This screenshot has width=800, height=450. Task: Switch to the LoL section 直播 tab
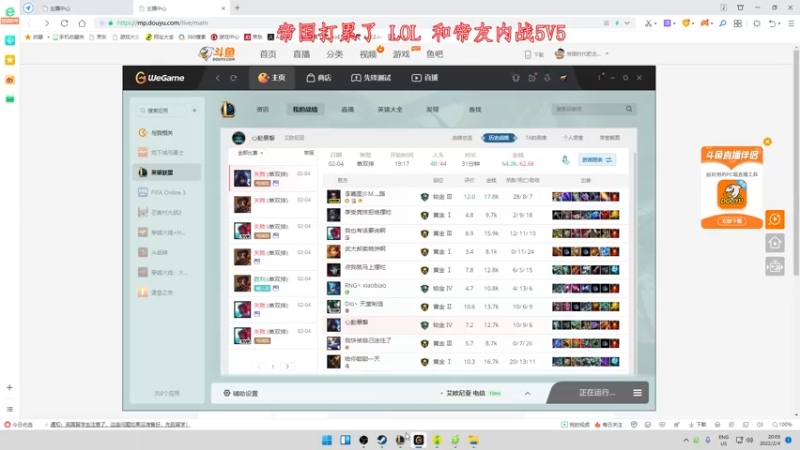click(347, 109)
